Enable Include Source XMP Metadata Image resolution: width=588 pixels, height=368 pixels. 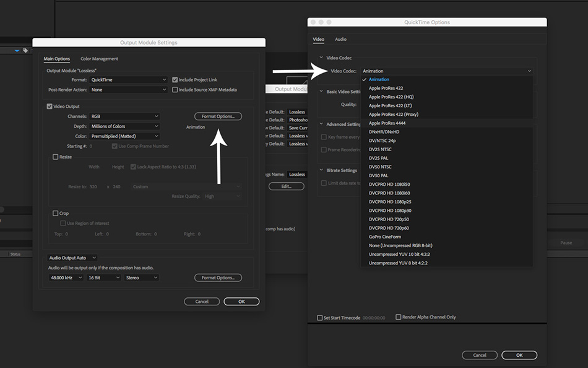pyautogui.click(x=175, y=90)
